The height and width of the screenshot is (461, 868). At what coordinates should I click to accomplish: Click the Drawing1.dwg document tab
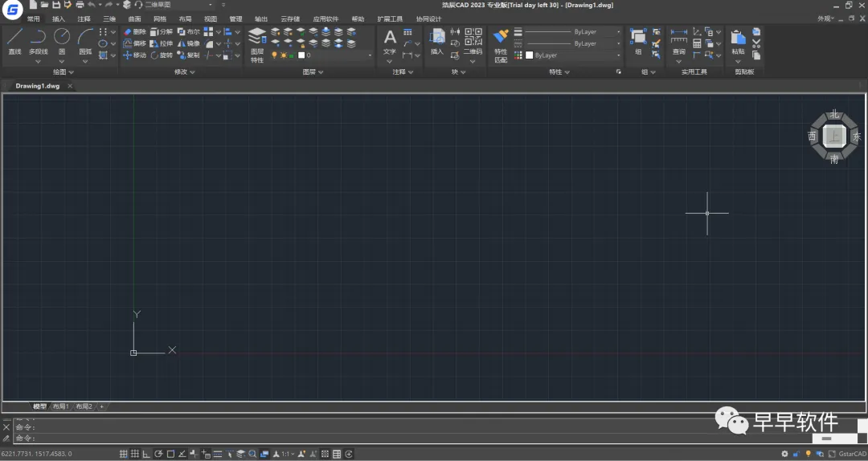pyautogui.click(x=38, y=86)
